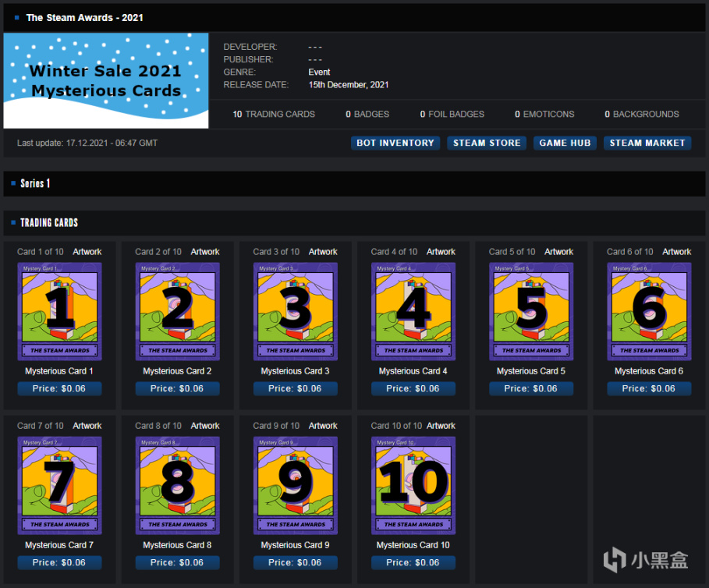Click Price $0.06 under Mysterious Card 1
The image size is (709, 588).
[x=60, y=388]
